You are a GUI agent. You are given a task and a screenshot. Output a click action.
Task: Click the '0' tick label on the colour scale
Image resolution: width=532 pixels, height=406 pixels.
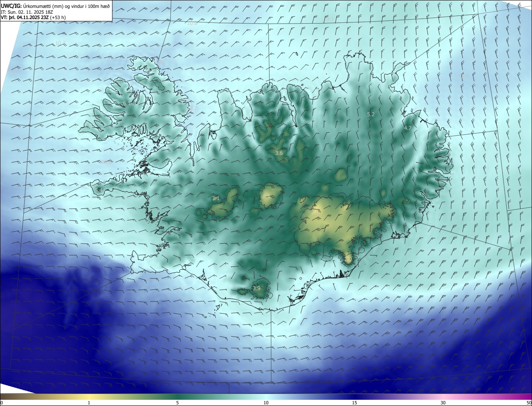click(2, 403)
